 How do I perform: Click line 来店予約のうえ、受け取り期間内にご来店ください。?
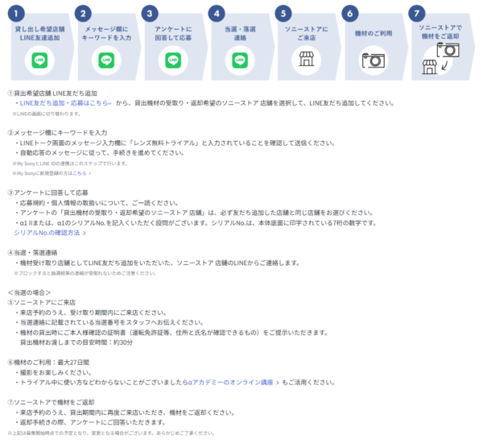(x=90, y=313)
